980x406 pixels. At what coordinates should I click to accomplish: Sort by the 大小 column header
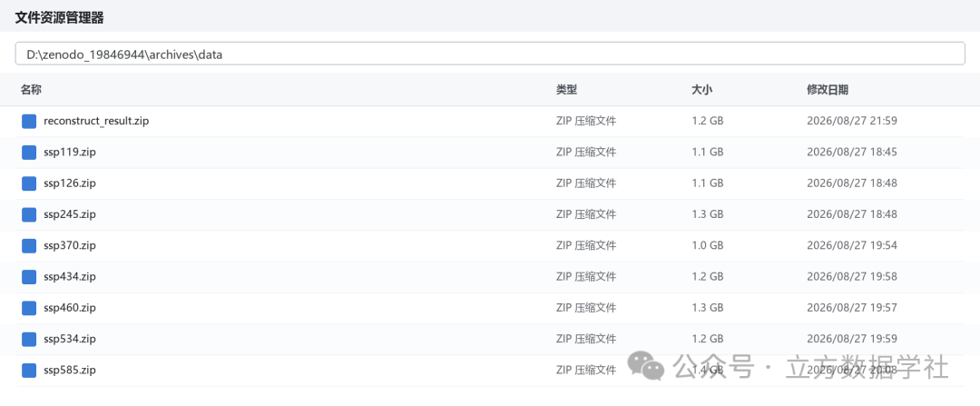click(701, 90)
